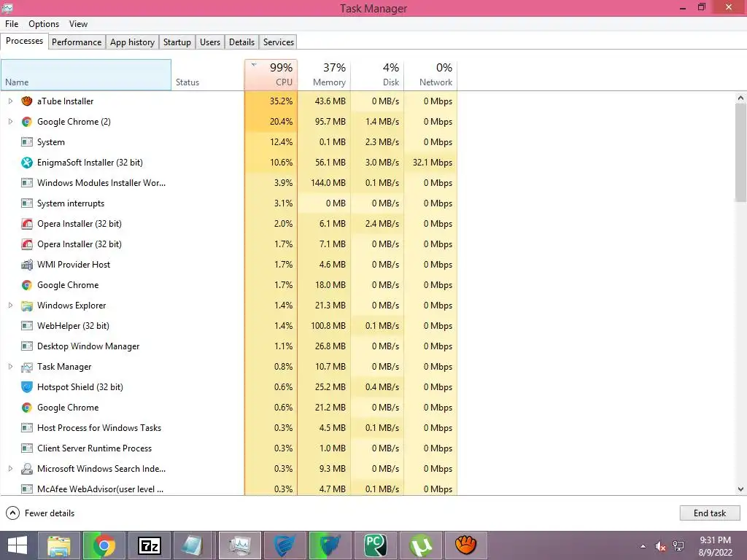The image size is (747, 560).
Task: Sort by the Memory column header
Action: tap(325, 75)
